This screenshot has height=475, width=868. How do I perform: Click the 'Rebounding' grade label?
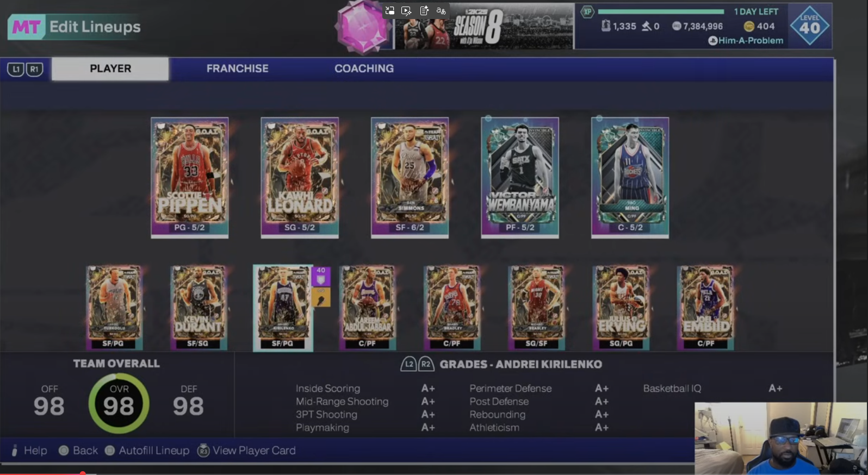coord(498,415)
